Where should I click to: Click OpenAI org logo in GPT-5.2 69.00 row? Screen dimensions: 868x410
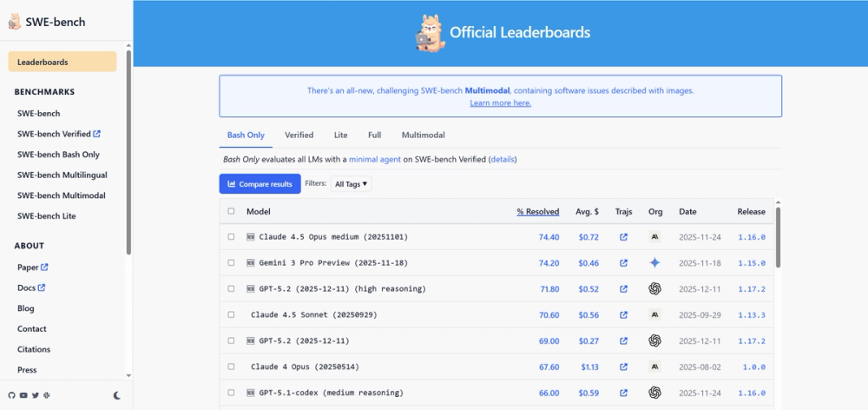(654, 341)
